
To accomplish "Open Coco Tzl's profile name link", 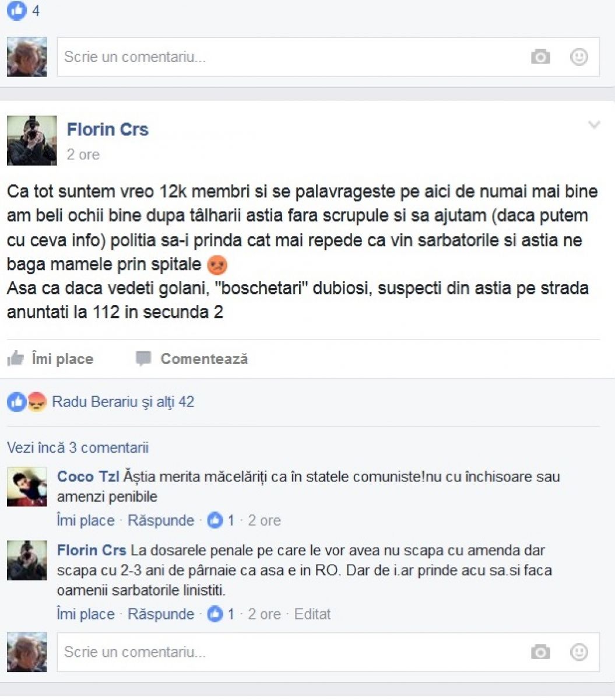I will (88, 477).
